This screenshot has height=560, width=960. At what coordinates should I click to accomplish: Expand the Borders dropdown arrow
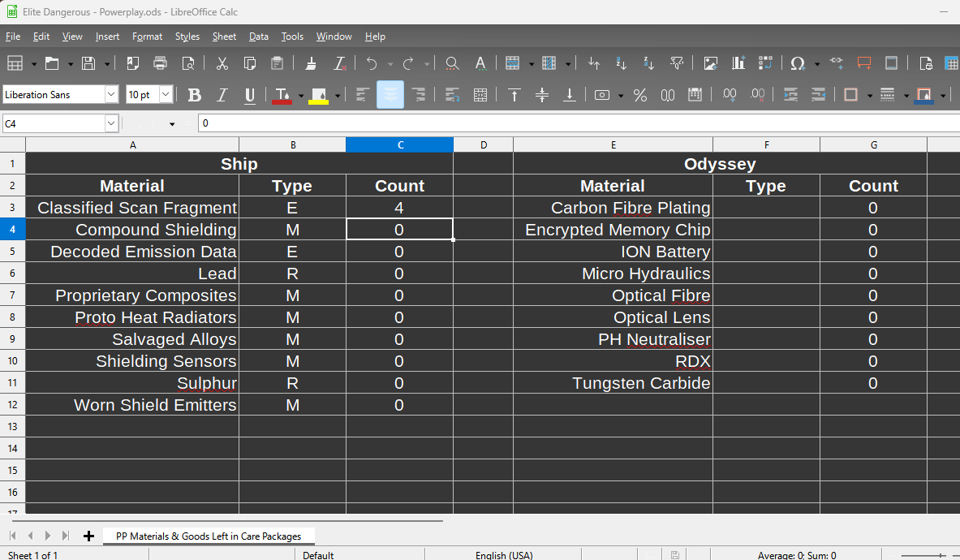(x=869, y=96)
